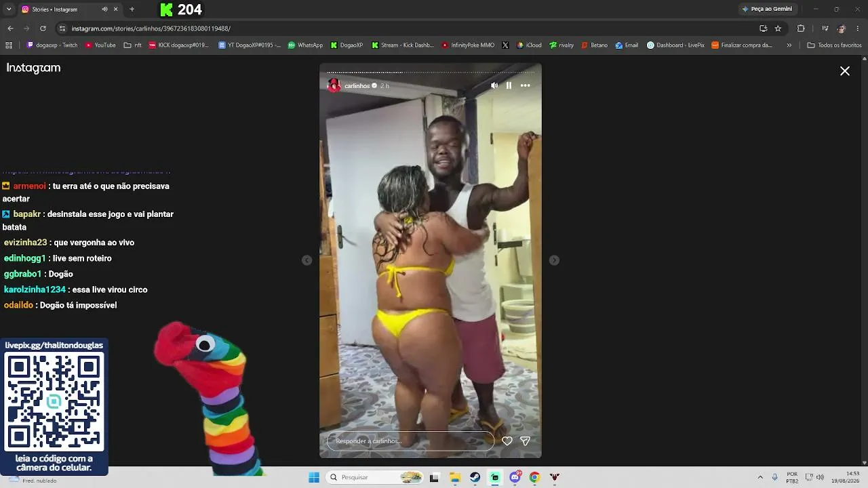Image resolution: width=868 pixels, height=488 pixels.
Task: Open the taskbar volume control
Action: 820,477
